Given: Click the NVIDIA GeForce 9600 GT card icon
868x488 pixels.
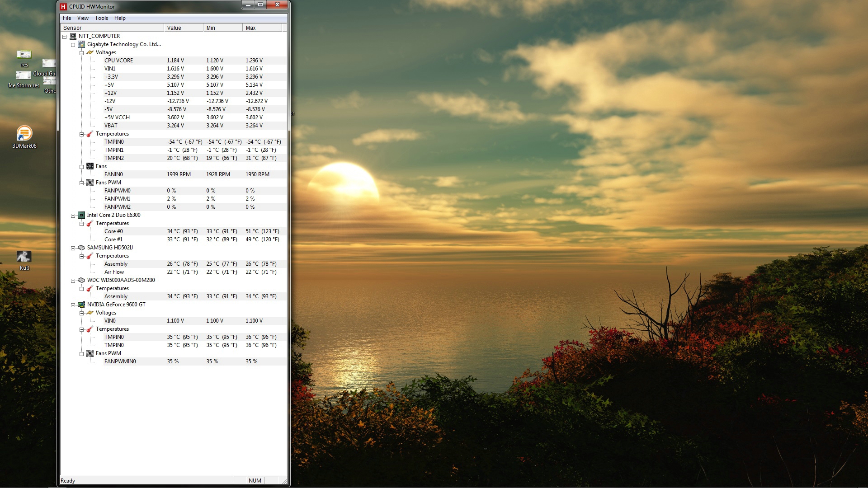Looking at the screenshot, I should coord(81,305).
